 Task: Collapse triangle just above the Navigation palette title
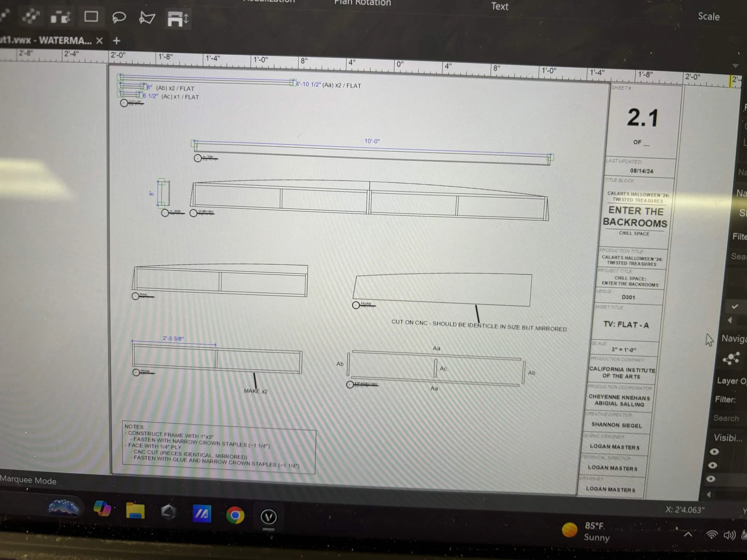point(729,320)
